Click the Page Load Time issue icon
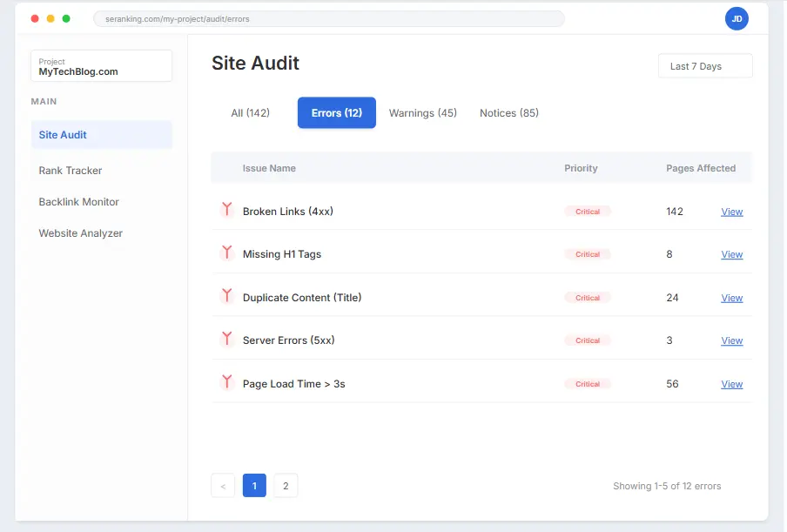 click(226, 382)
